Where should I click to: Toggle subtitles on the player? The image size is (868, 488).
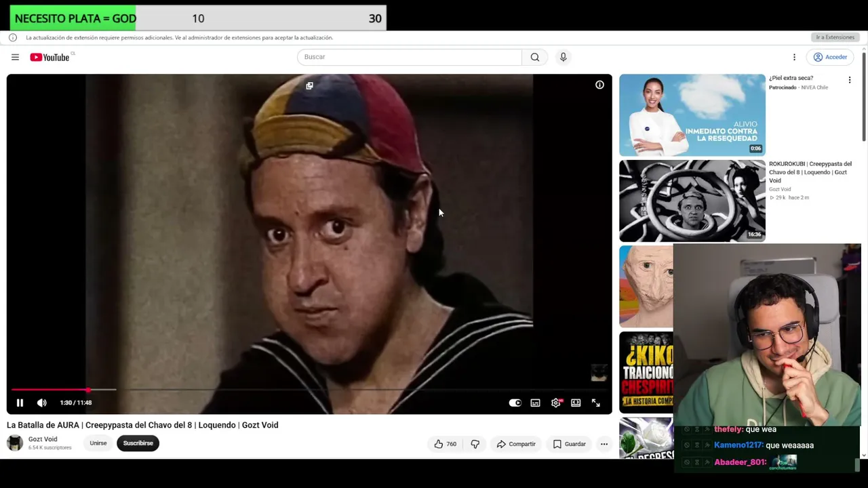point(535,403)
